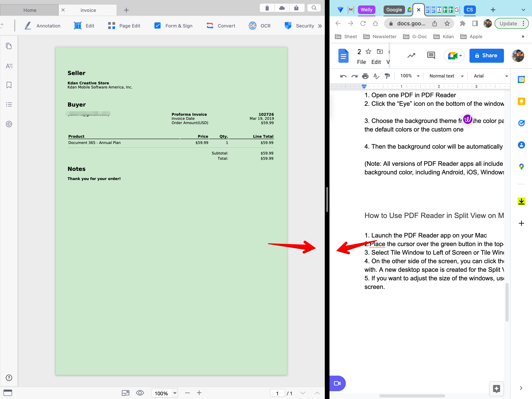Go to previous page with up chevron
532x399 pixels.
317,393
